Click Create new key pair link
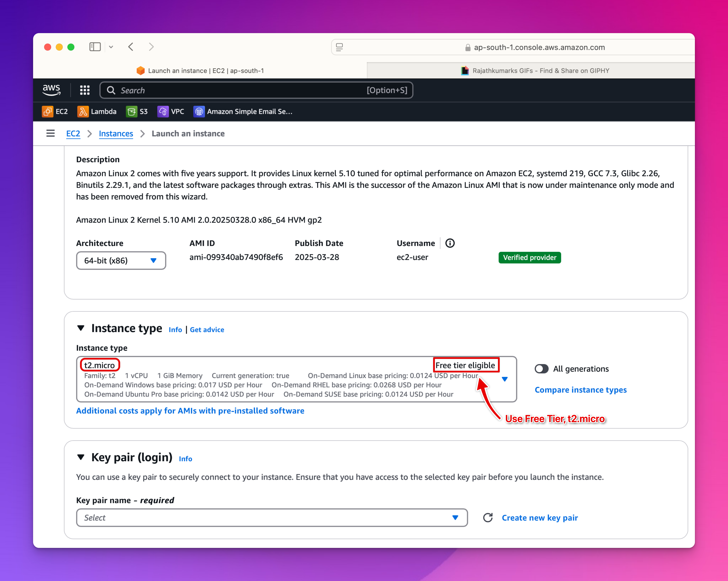Viewport: 728px width, 581px height. [x=540, y=517]
